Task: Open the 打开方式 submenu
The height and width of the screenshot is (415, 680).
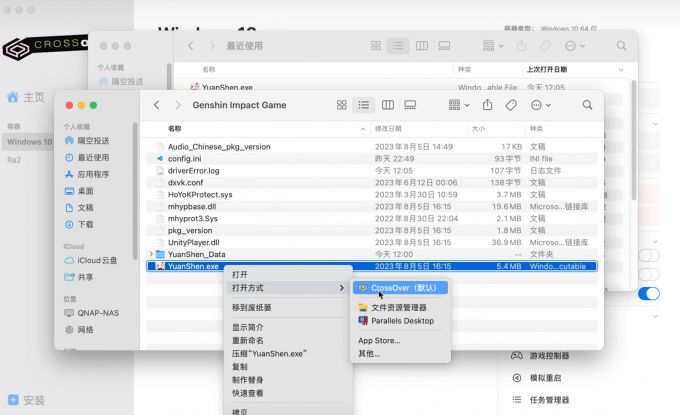Action: (288, 288)
